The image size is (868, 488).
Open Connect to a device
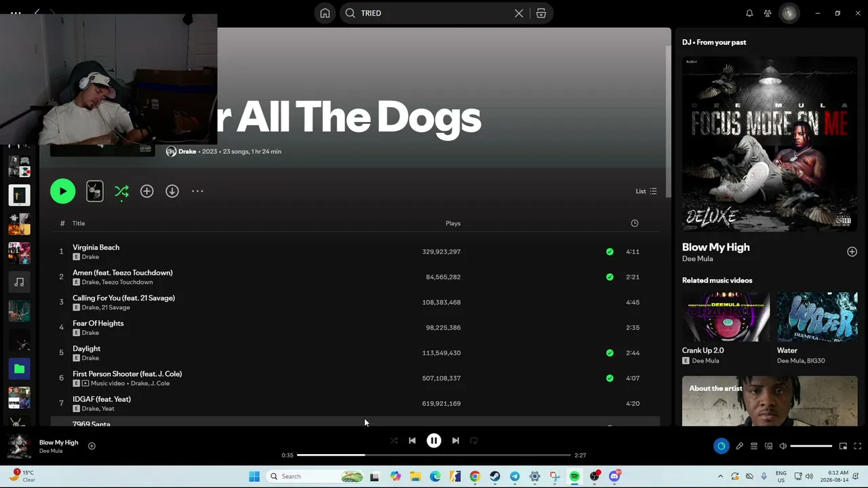768,446
